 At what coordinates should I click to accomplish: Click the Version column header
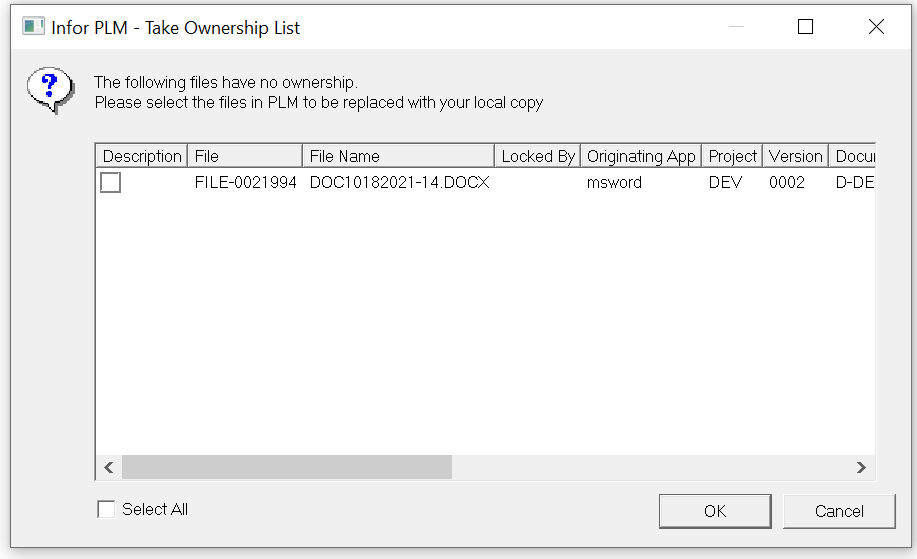795,156
